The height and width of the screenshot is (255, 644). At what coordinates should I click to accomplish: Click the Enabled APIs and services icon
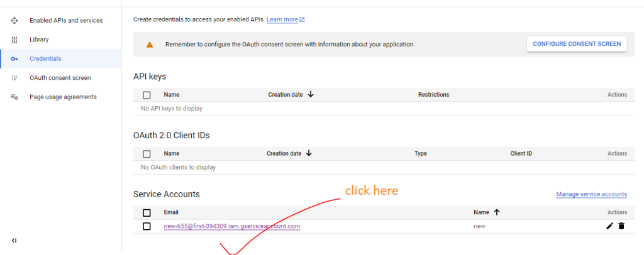pyautogui.click(x=14, y=21)
